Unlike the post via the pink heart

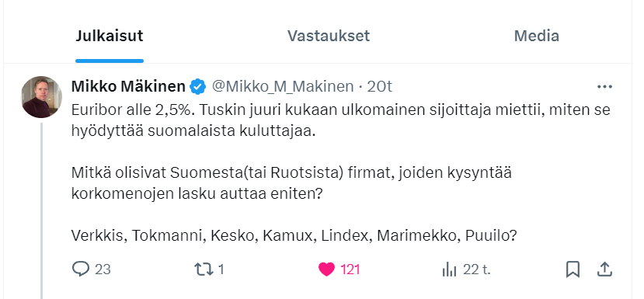(x=326, y=269)
